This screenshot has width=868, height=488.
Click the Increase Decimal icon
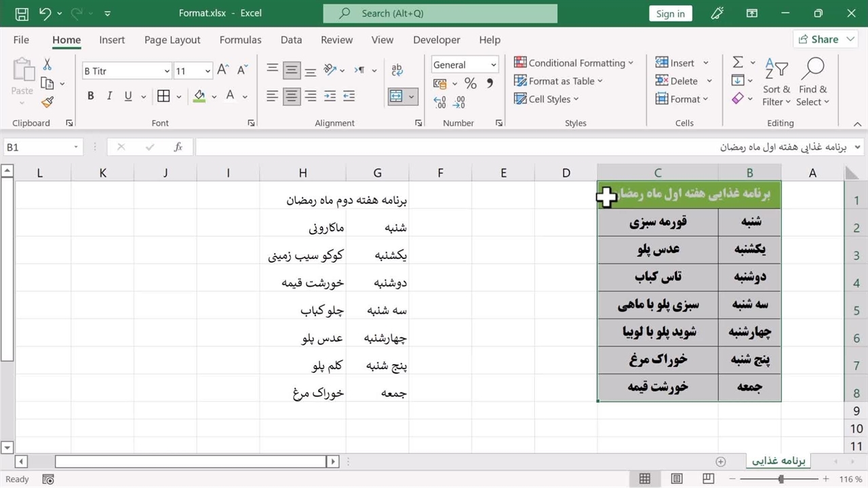click(x=440, y=102)
